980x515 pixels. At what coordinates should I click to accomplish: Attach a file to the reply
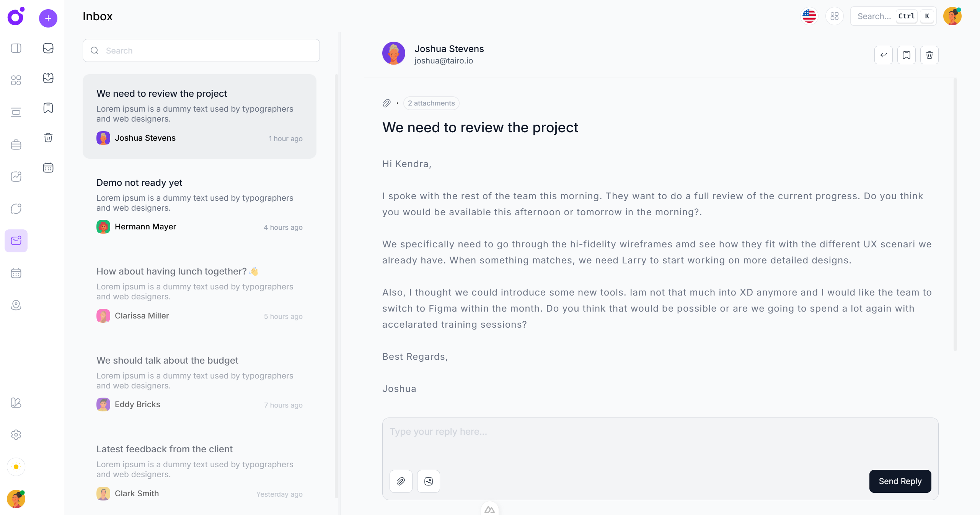401,481
